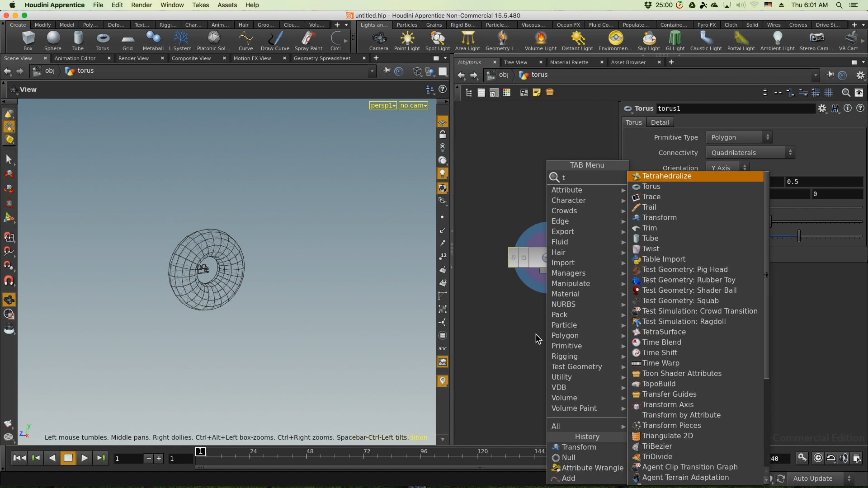Screen dimensions: 868x488
Task: Select Tetrahedralize from the TAB menu
Action: pyautogui.click(x=668, y=176)
